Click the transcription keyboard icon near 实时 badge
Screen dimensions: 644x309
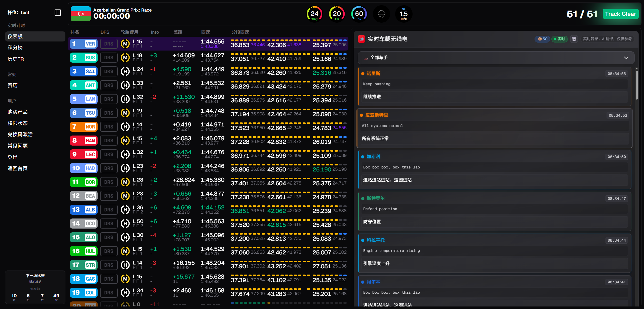[574, 39]
